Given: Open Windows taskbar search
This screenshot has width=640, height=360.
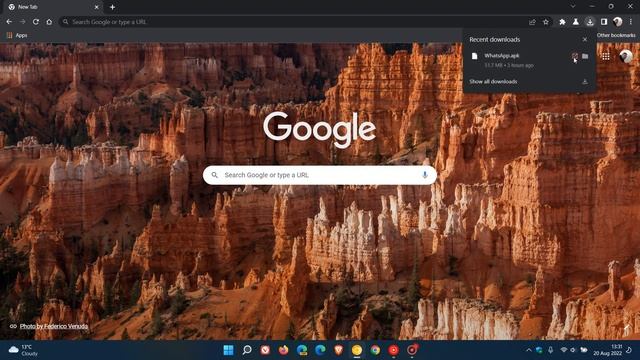Looking at the screenshot, I should [x=247, y=350].
